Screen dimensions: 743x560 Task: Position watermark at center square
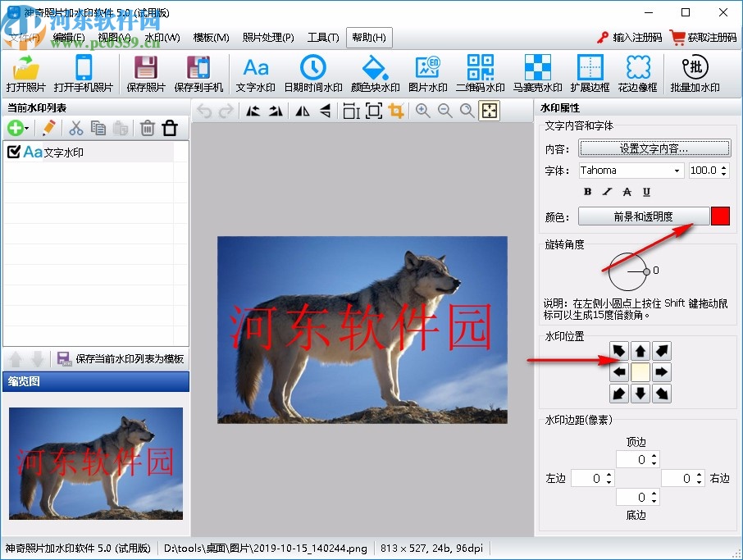640,372
